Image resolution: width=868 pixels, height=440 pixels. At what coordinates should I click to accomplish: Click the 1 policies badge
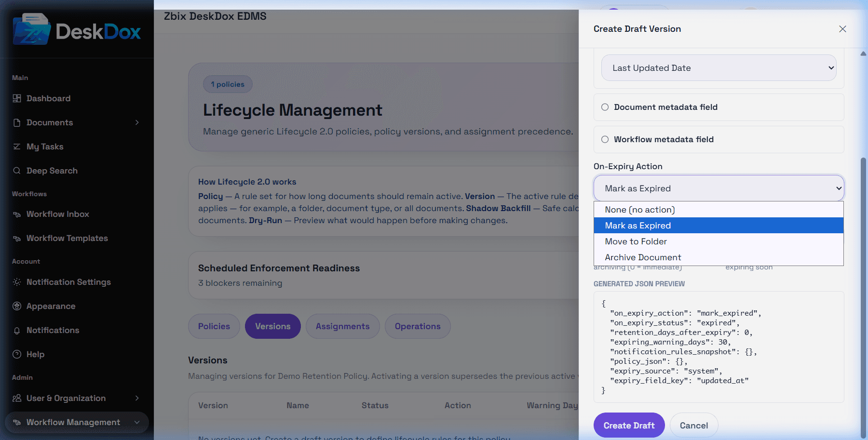[228, 84]
